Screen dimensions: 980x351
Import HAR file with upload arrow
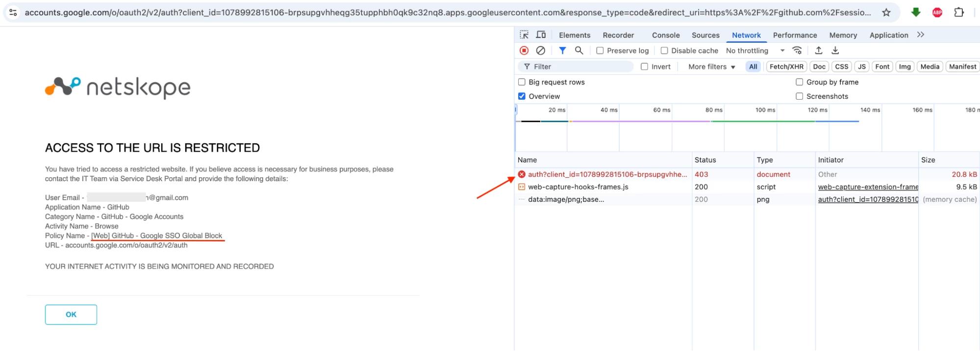[x=819, y=51]
